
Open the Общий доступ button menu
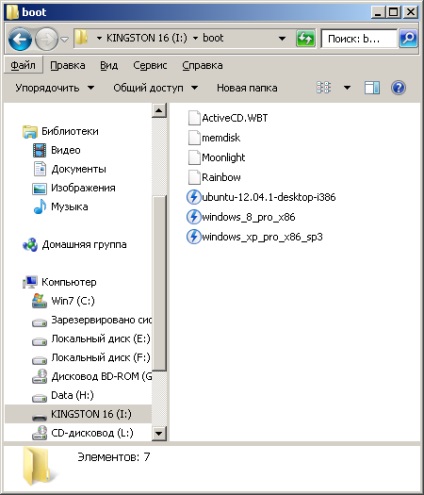[x=155, y=88]
